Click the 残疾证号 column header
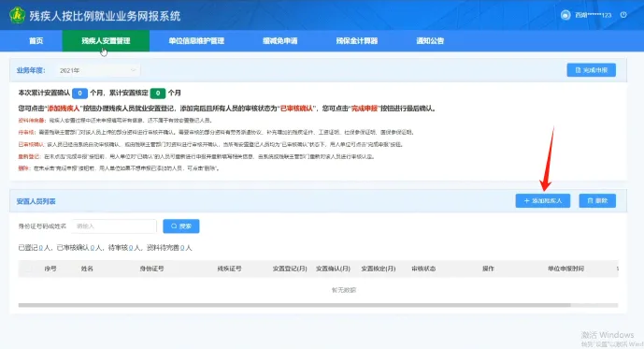This screenshot has width=644, height=349. [229, 269]
